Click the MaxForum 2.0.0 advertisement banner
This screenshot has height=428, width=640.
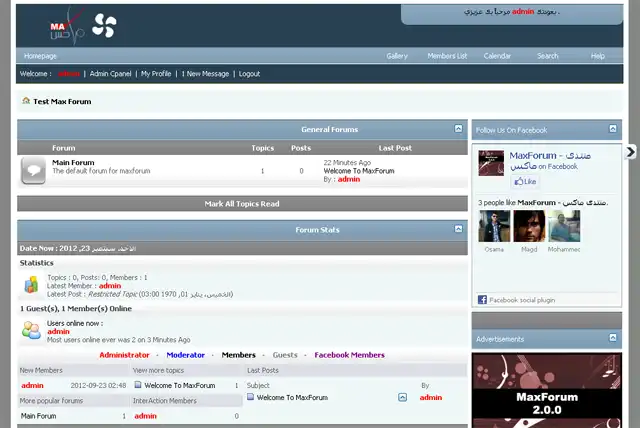tap(547, 390)
